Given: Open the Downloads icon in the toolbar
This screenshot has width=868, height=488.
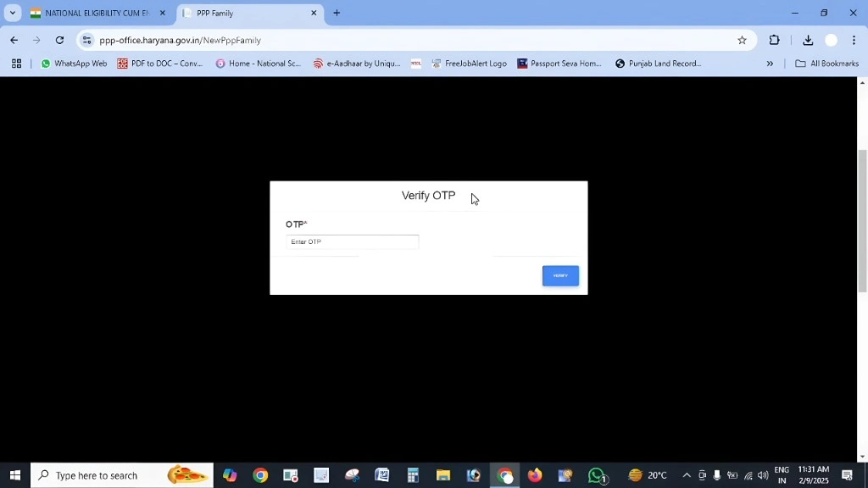Looking at the screenshot, I should (x=808, y=40).
